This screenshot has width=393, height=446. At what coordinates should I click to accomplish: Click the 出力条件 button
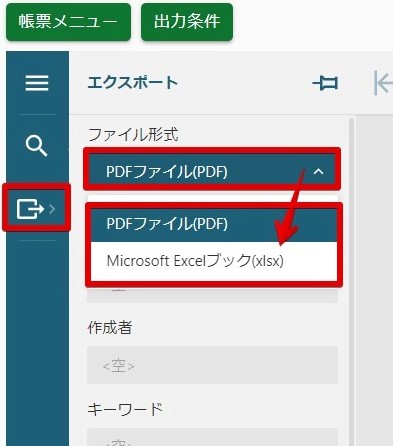pyautogui.click(x=187, y=22)
